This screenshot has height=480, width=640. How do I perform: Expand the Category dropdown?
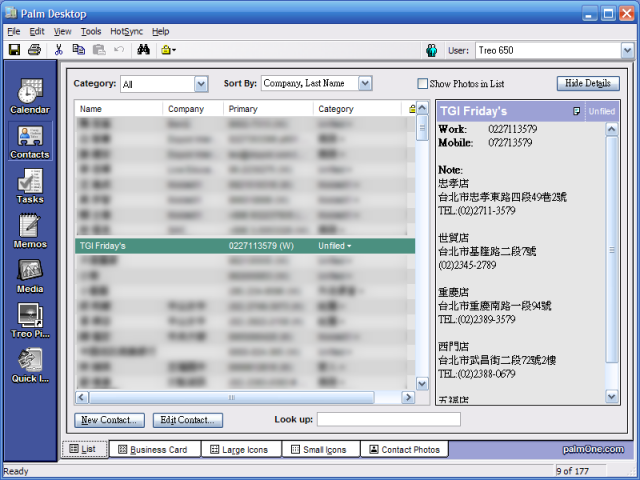coord(200,84)
